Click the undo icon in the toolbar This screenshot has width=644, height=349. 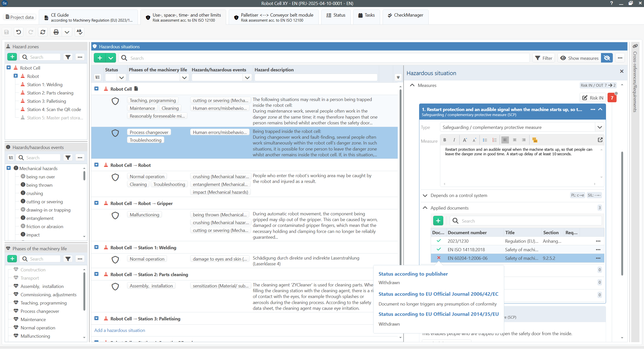18,32
